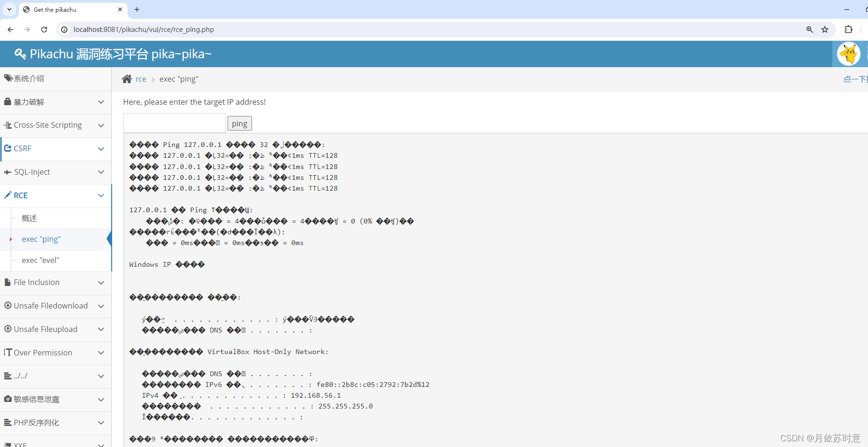The height and width of the screenshot is (447, 868).
Task: Click the SQL-Inject plane icon
Action: point(8,172)
